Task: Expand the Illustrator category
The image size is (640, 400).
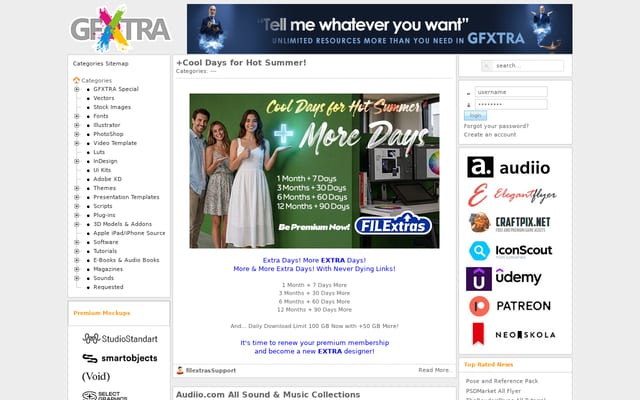Action: pyautogui.click(x=77, y=125)
